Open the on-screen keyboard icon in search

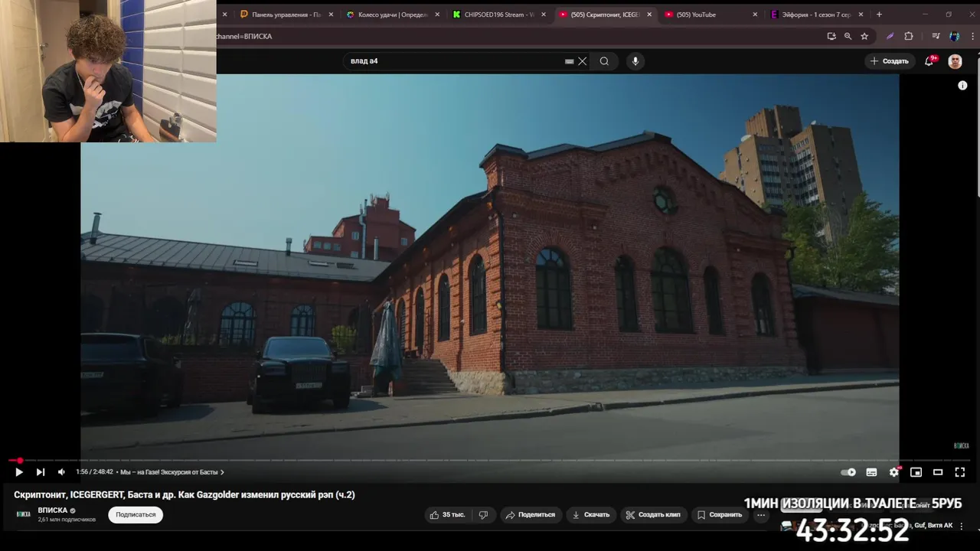point(569,61)
